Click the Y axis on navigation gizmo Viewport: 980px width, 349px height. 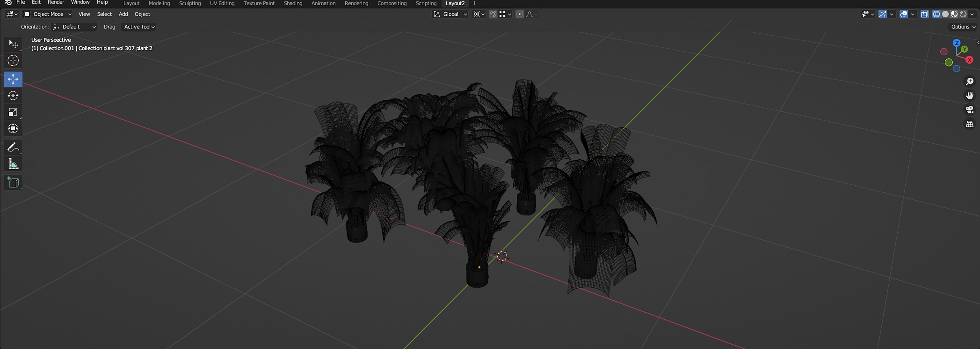coord(964,49)
